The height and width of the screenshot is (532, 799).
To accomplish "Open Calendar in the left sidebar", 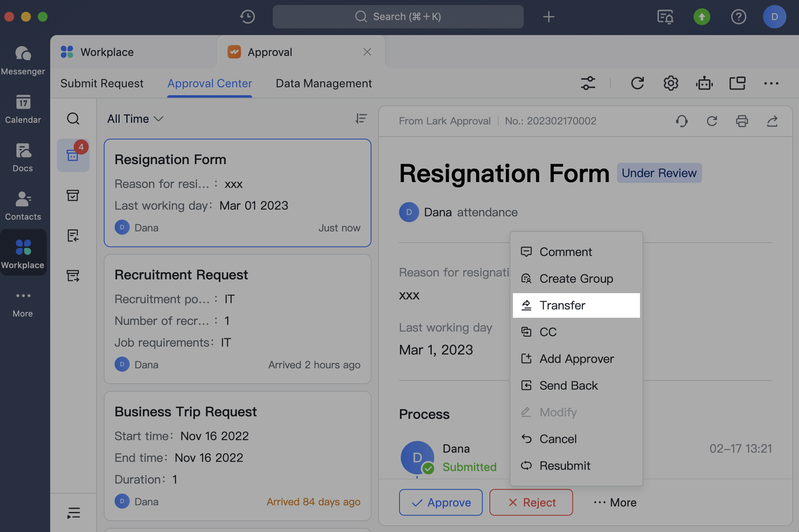I will point(23,109).
